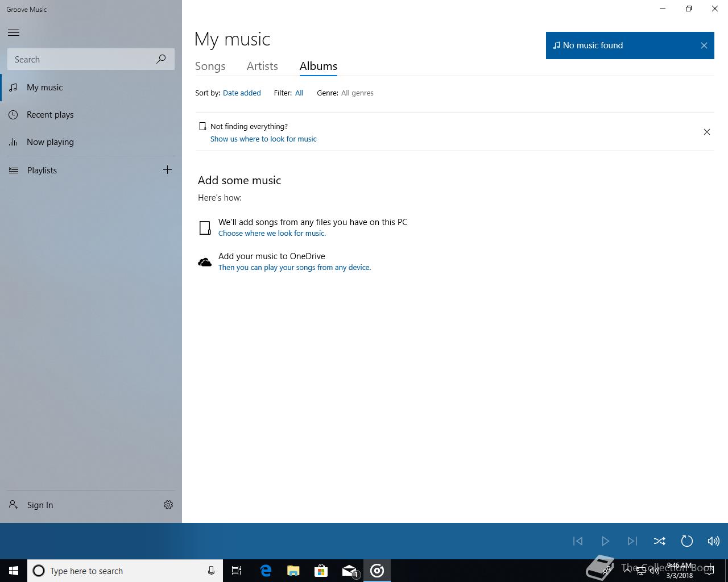
Task: Click the Search input field
Action: [91, 59]
